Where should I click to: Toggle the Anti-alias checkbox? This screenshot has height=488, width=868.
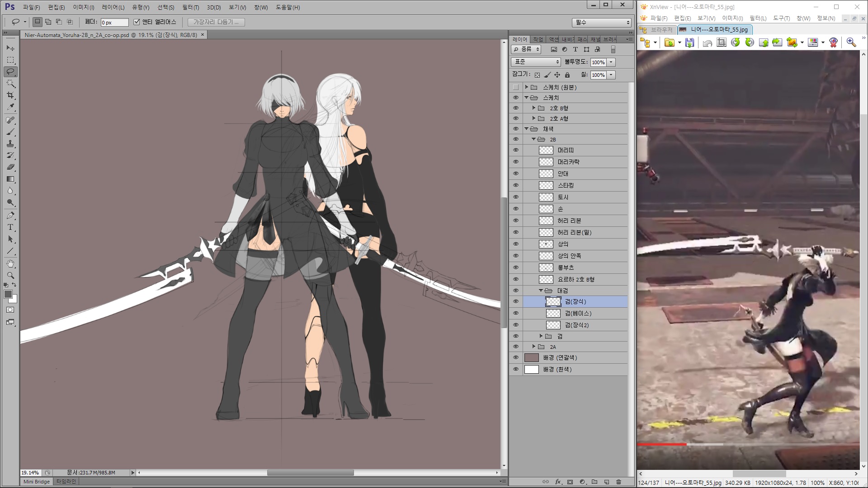pyautogui.click(x=137, y=22)
